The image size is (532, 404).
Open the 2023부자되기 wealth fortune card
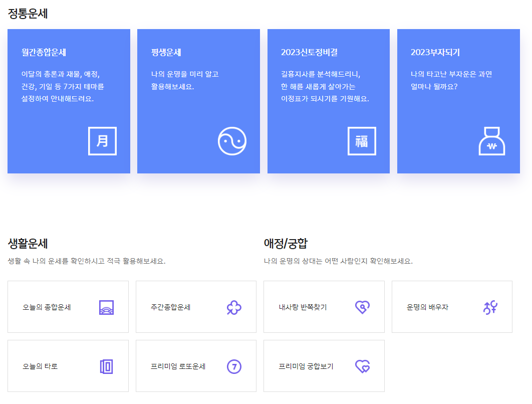tap(458, 100)
